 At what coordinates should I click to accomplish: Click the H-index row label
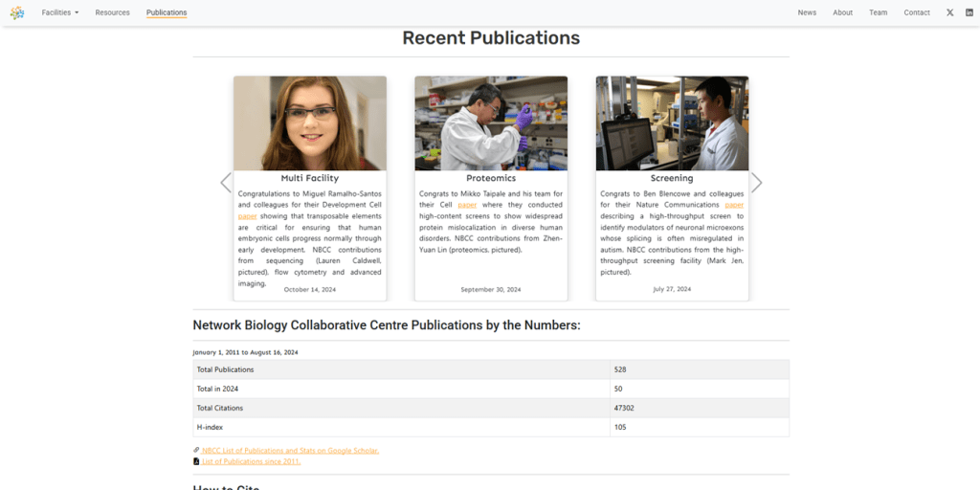tap(210, 428)
